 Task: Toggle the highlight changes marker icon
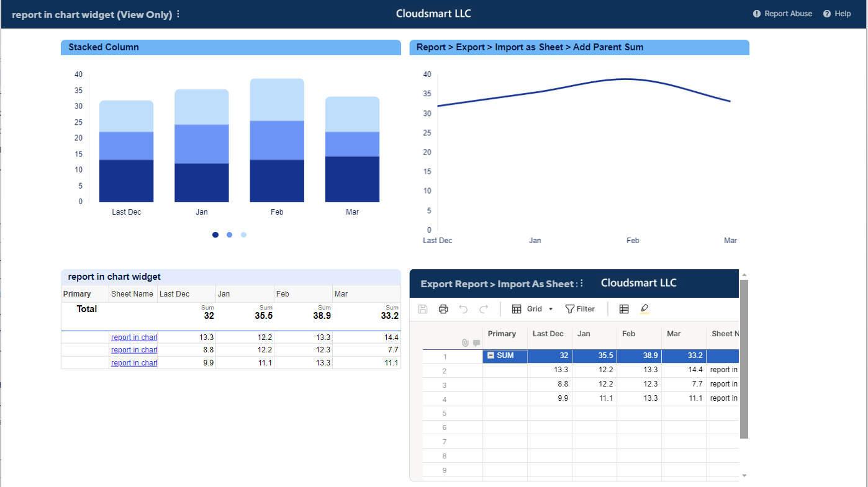644,309
